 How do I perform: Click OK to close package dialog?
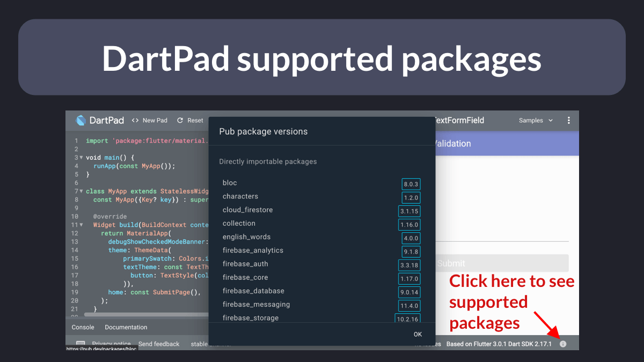[418, 334]
